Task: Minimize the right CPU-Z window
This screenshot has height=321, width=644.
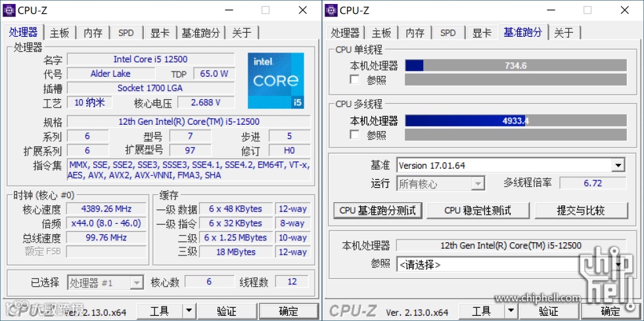Action: coord(551,11)
